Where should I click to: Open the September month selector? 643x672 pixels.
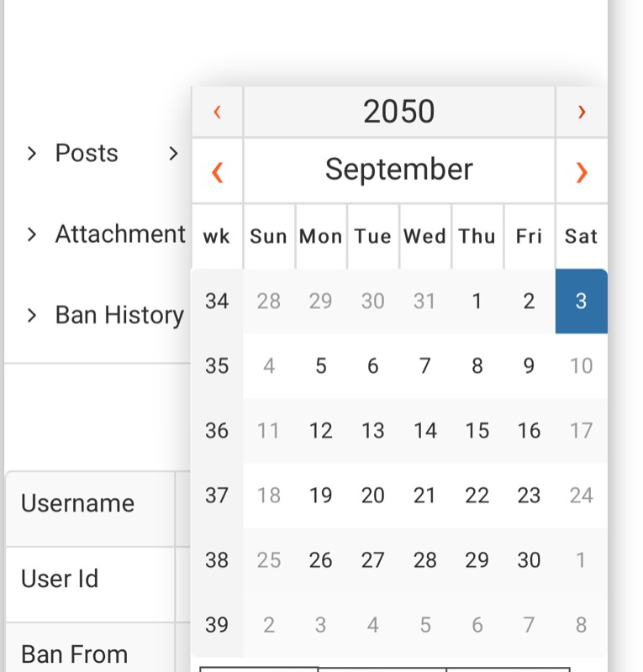pyautogui.click(x=398, y=170)
